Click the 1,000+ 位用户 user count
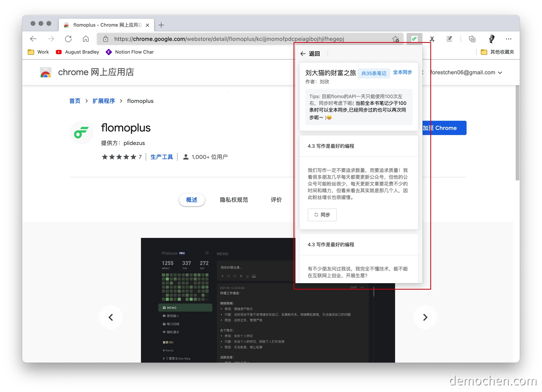Image resolution: width=542 pixels, height=392 pixels. pos(205,157)
